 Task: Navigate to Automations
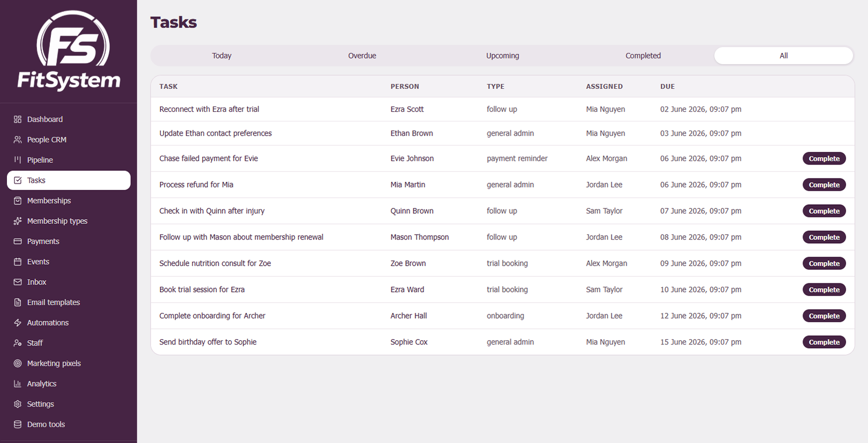coord(69,323)
